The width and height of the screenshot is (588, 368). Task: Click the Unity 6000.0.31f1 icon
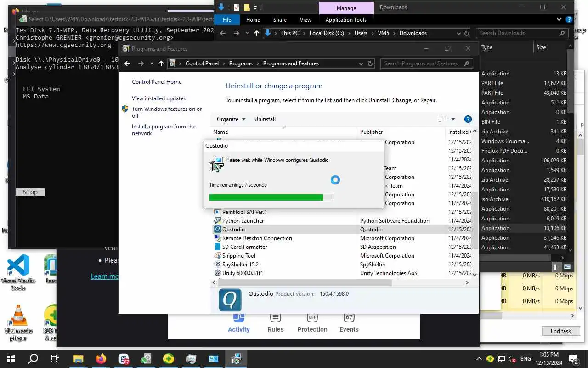pyautogui.click(x=218, y=273)
